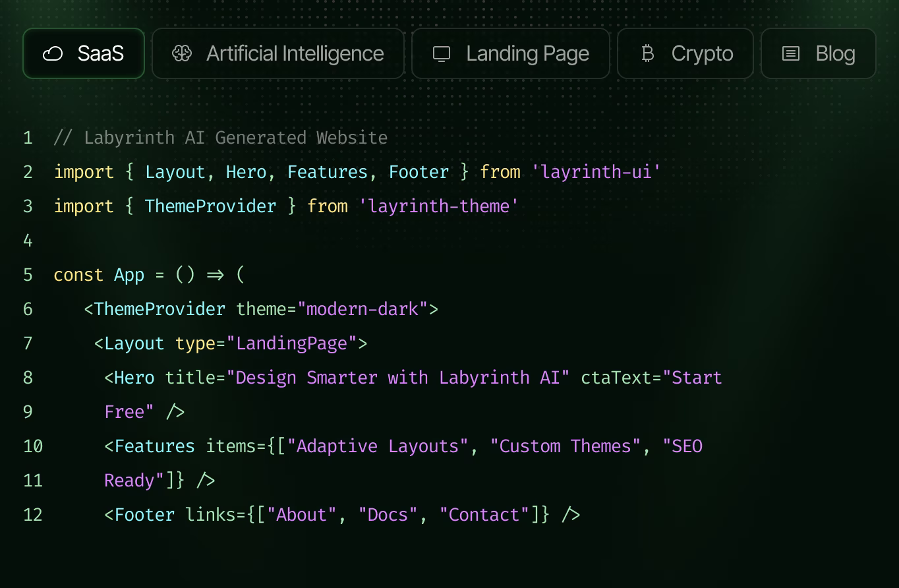Screen dimensions: 899x588
Task: Click the 'Contact' footer link text
Action: 486,514
